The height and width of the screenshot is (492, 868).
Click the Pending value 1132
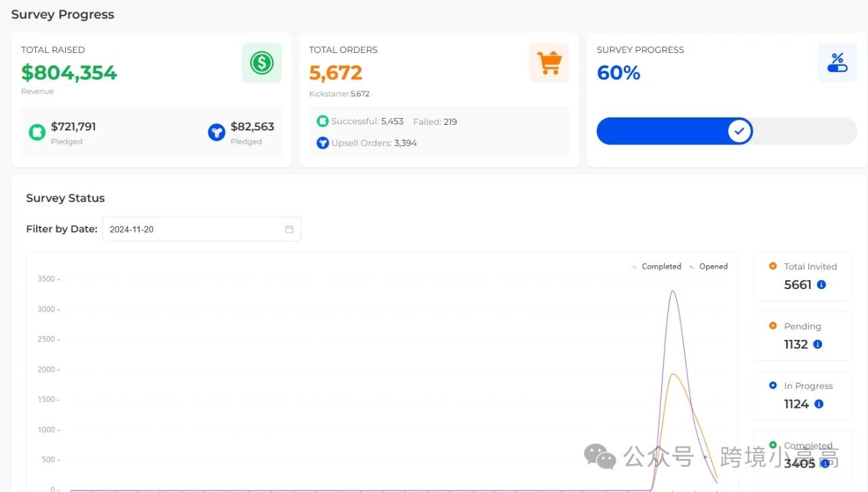(796, 345)
